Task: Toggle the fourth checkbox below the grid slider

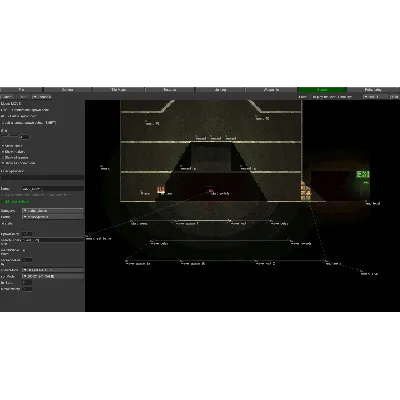Action: click(3, 163)
